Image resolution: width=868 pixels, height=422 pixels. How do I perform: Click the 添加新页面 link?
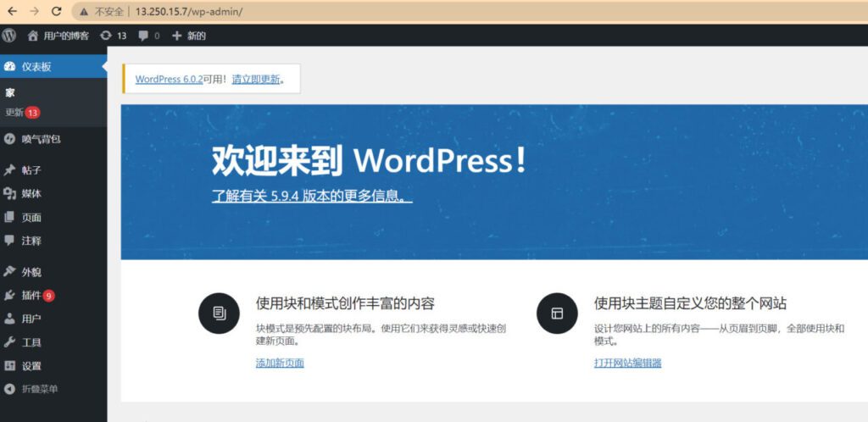[x=280, y=363]
